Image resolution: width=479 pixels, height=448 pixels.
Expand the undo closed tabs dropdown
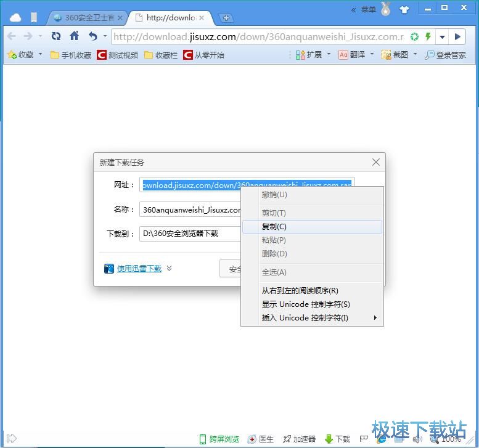(105, 36)
